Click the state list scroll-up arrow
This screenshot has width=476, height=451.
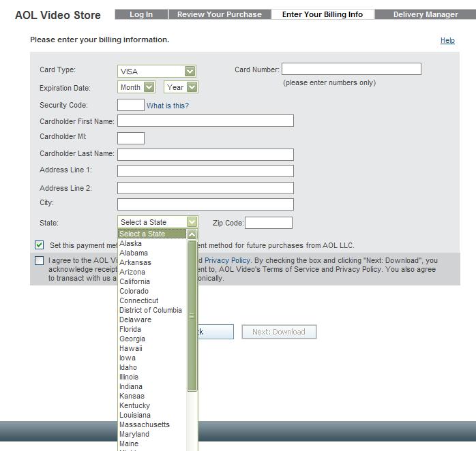(192, 234)
